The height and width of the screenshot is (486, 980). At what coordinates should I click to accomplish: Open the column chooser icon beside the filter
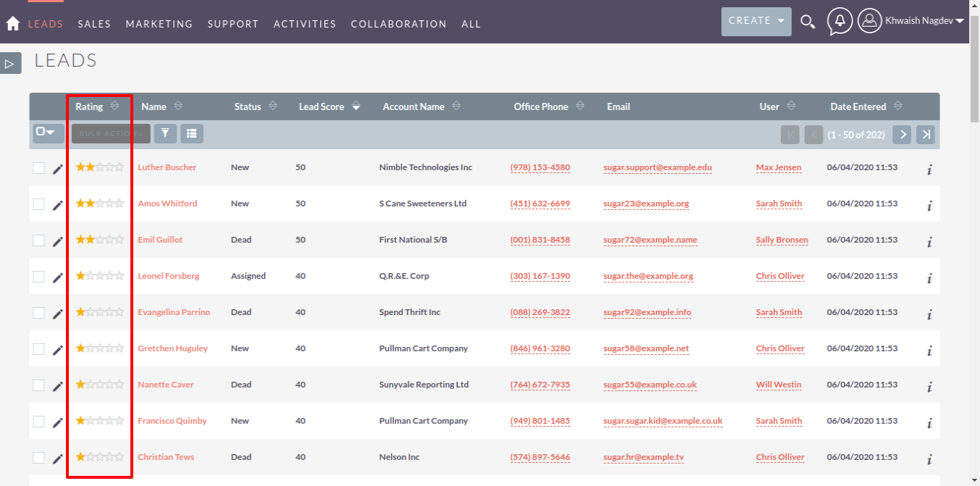(x=190, y=133)
